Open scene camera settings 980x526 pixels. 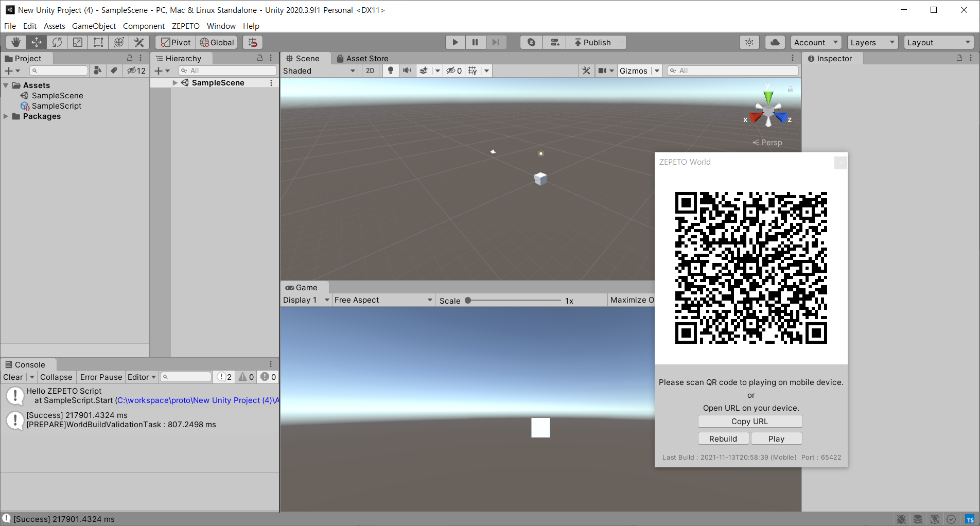[602, 71]
